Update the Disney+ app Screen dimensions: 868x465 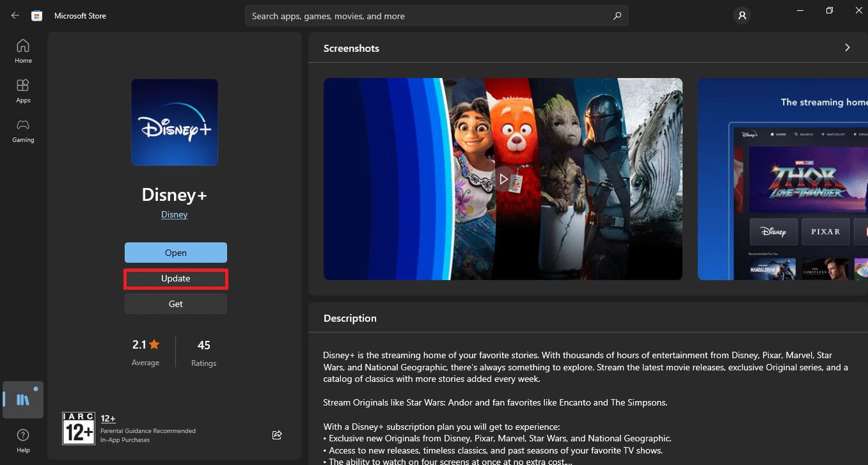(175, 278)
